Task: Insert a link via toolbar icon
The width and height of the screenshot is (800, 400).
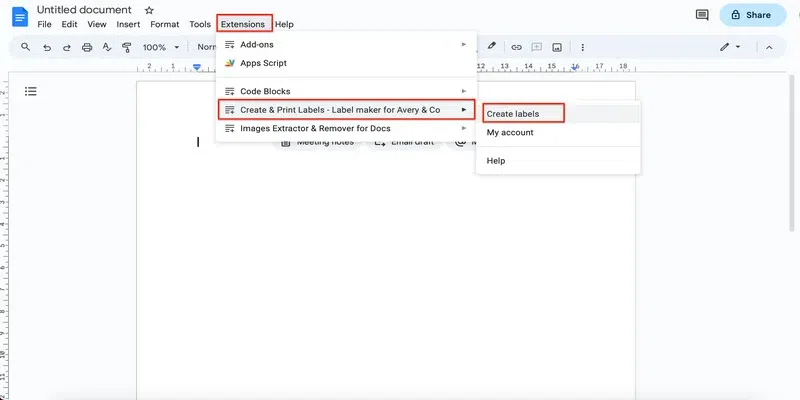Action: 516,47
